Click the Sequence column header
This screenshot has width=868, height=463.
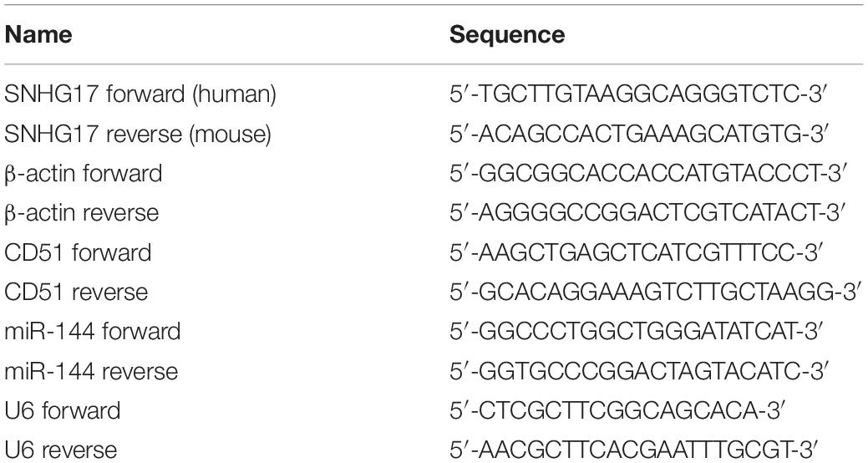(507, 35)
